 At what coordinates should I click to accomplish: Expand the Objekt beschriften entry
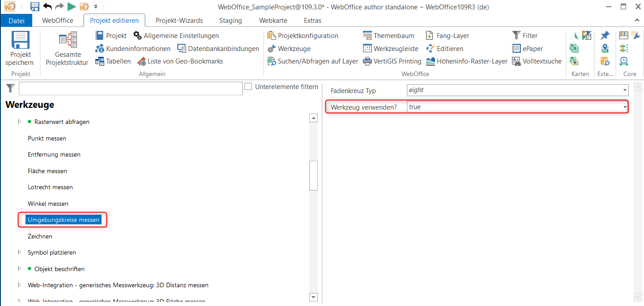[19, 269]
